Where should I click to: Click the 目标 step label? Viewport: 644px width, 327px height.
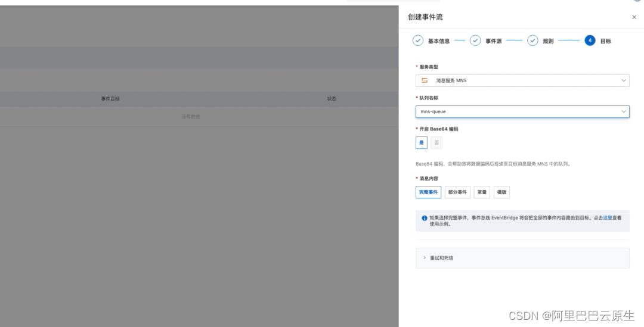(605, 41)
